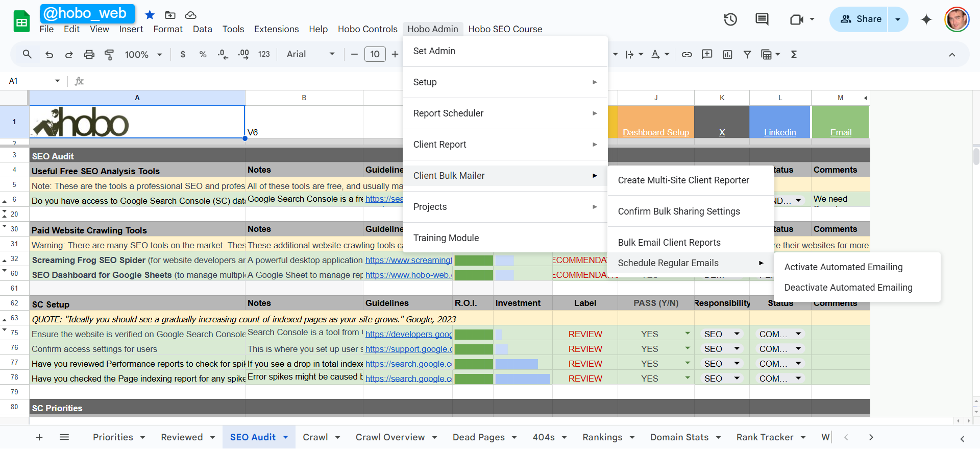Follow the Email link in column M
This screenshot has width=980, height=449.
(841, 132)
